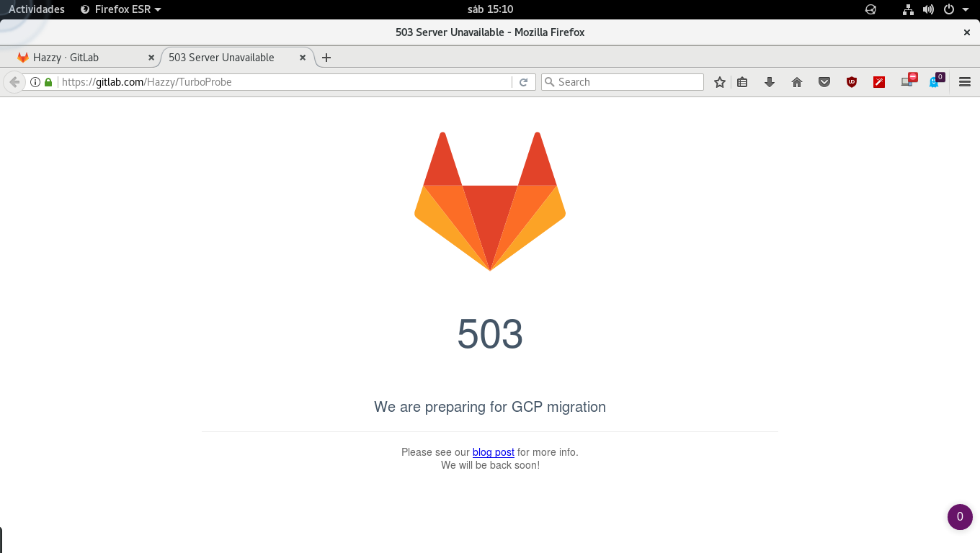Image resolution: width=980 pixels, height=553 pixels.
Task: Click the computer icon with red blocked badge
Action: 908,81
